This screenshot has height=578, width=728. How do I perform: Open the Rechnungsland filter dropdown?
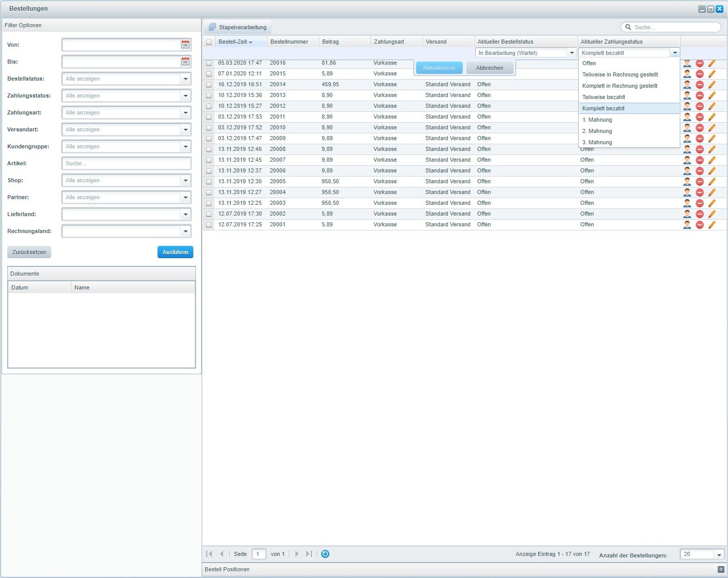coord(186,232)
